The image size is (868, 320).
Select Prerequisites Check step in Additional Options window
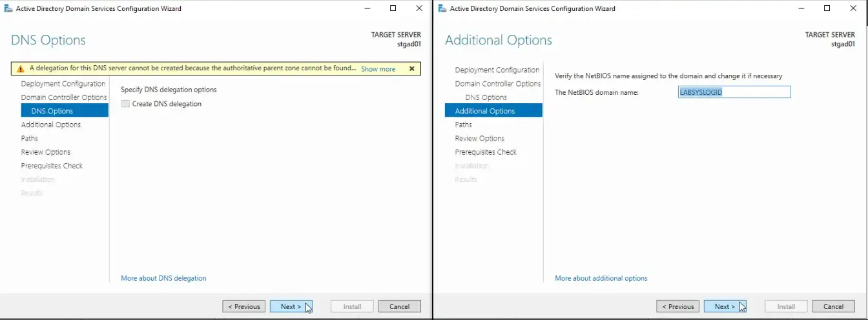pyautogui.click(x=486, y=152)
